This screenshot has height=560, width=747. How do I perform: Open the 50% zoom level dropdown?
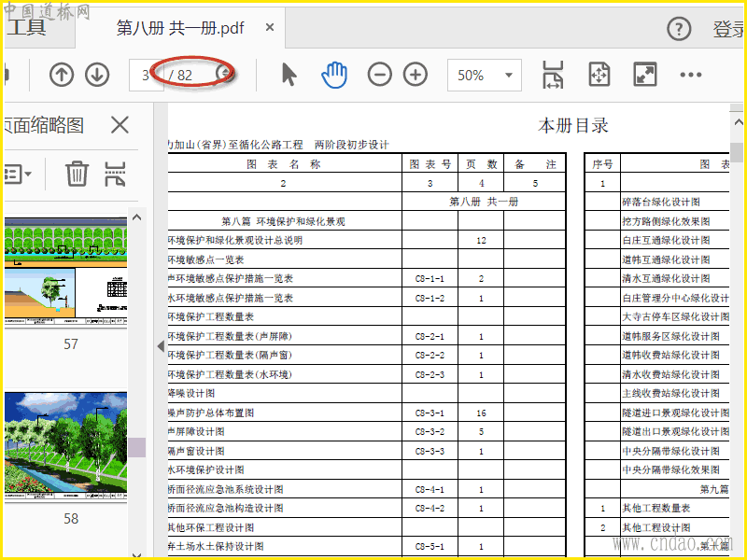(x=485, y=75)
